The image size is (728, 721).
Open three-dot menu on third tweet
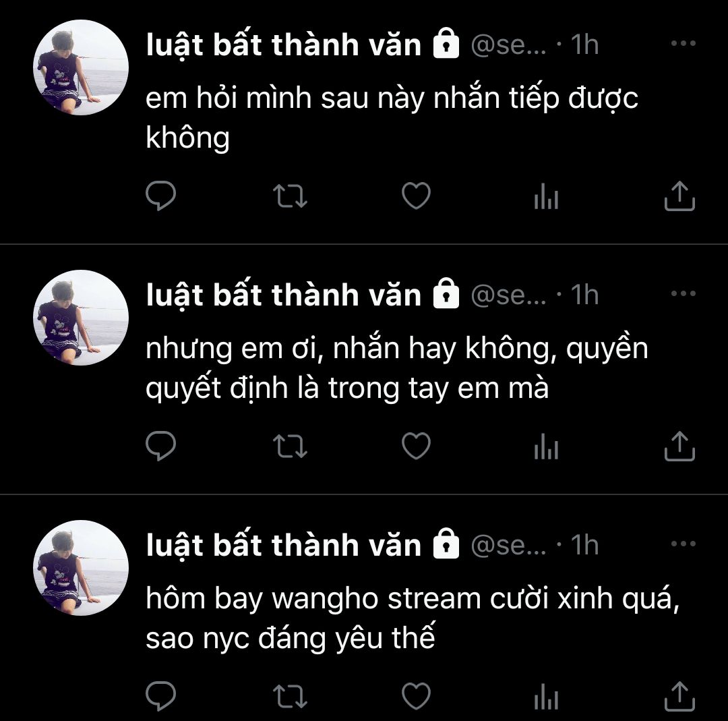click(x=684, y=543)
